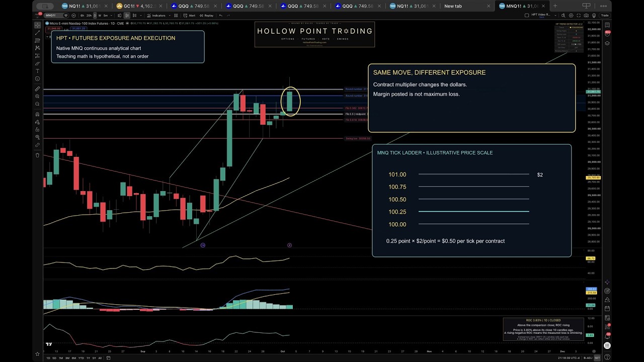644x362 pixels.
Task: Select the trend line drawing tool
Action: point(37,33)
